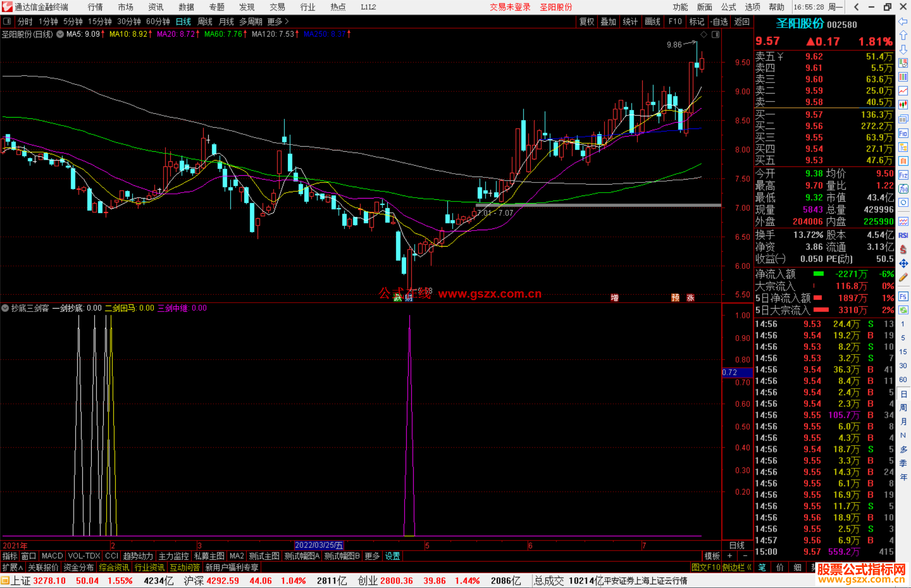Click the stacked windows sidebar icon

point(903,119)
